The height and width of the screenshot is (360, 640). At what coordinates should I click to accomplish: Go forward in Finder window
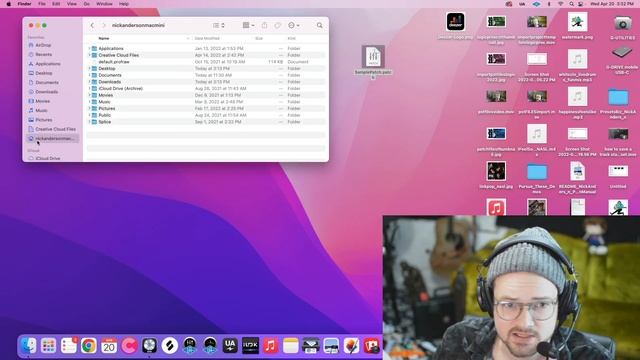[104, 25]
